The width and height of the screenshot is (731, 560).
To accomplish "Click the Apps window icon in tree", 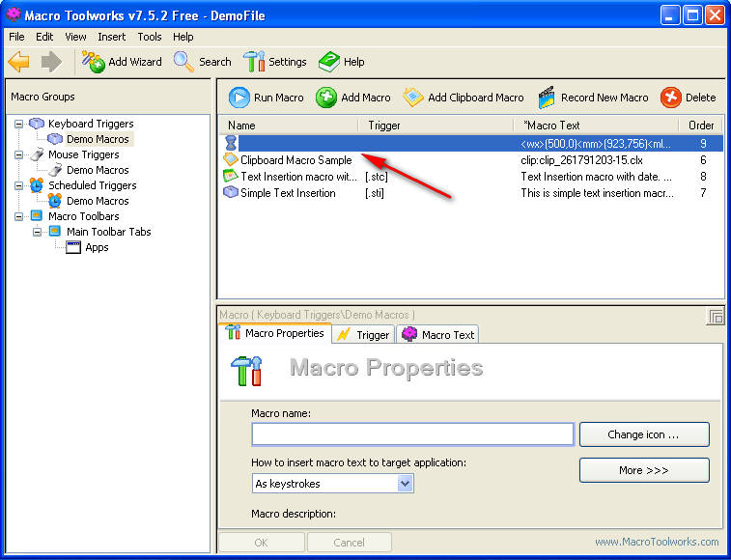I will tap(73, 247).
